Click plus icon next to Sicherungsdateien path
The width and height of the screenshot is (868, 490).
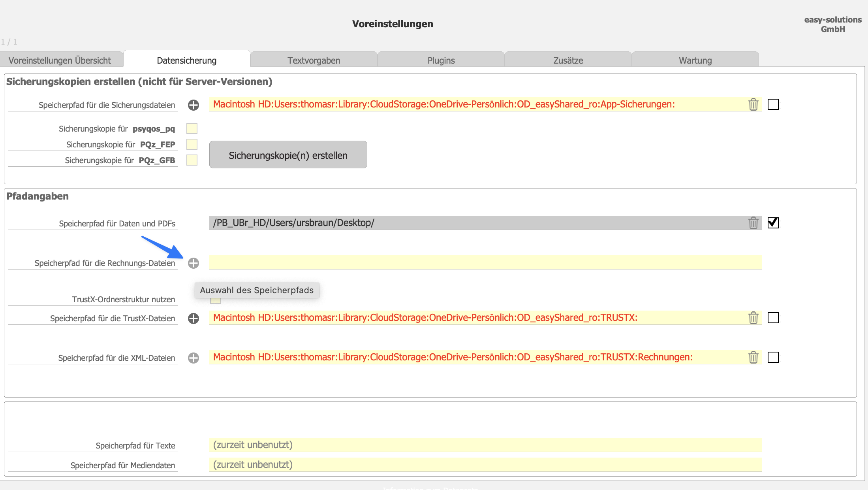(x=194, y=105)
